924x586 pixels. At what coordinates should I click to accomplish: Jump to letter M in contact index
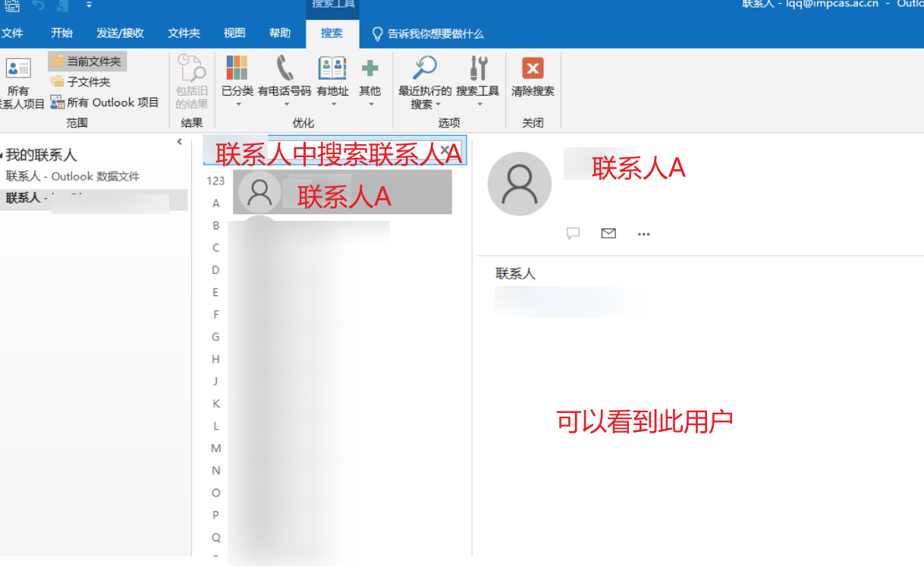pos(215,448)
